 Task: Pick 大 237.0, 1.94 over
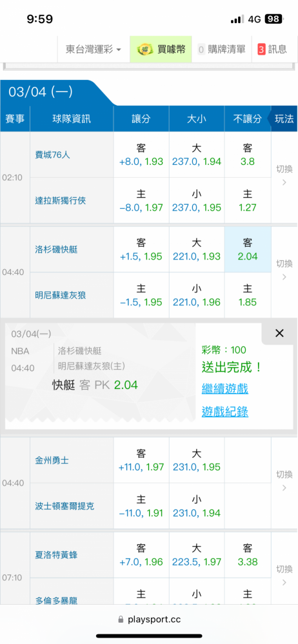pyautogui.click(x=197, y=155)
